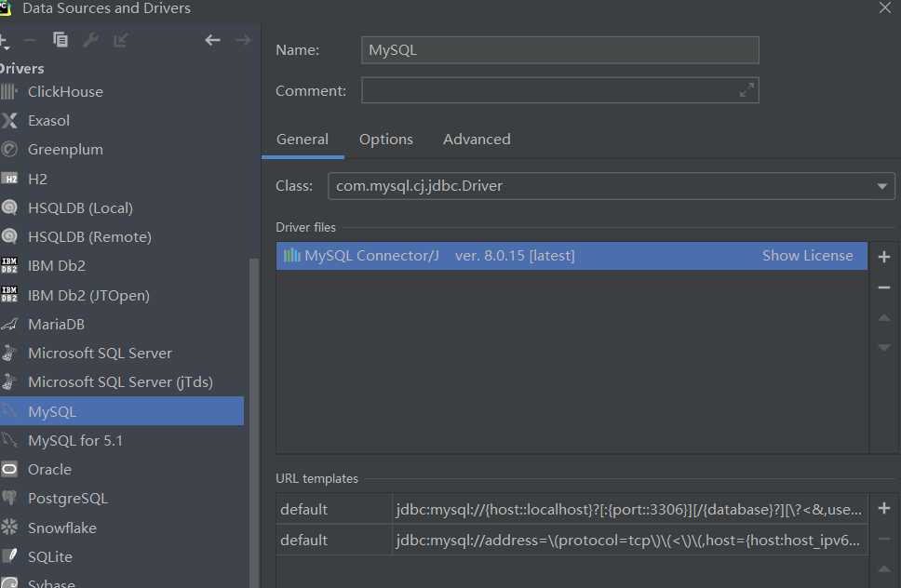
Task: Click the Greenplum circle icon
Action: click(x=8, y=150)
